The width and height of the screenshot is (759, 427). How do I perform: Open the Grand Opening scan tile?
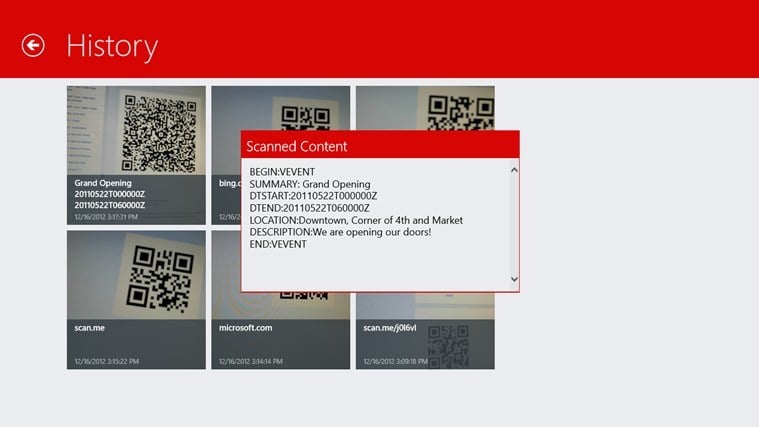(x=136, y=155)
